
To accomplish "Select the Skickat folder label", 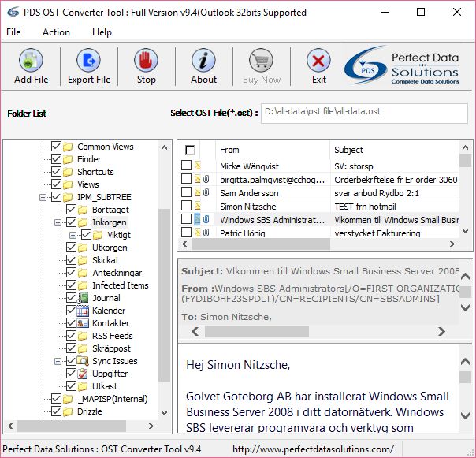I will click(106, 260).
